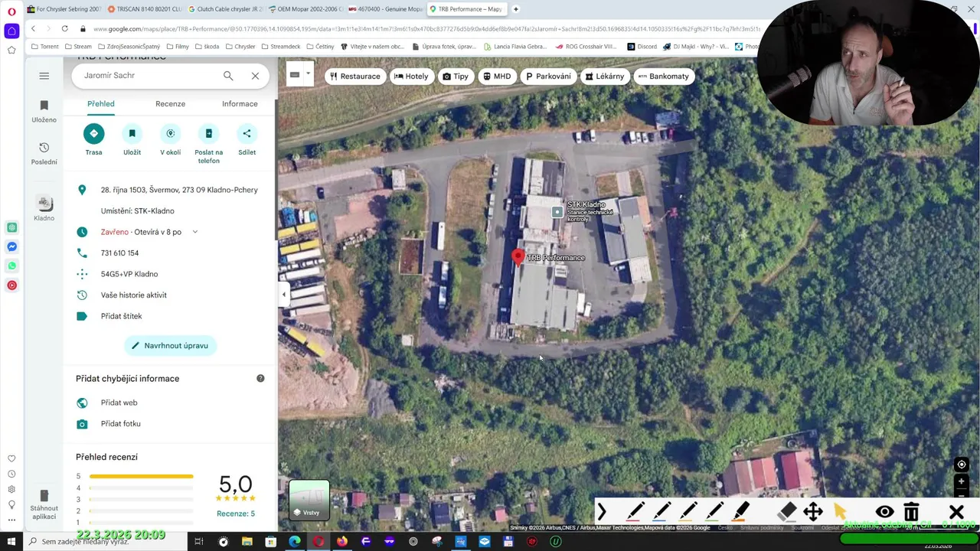Open the Filmy bookmarks folder
Viewport: 980px width, 551px height.
(x=178, y=47)
